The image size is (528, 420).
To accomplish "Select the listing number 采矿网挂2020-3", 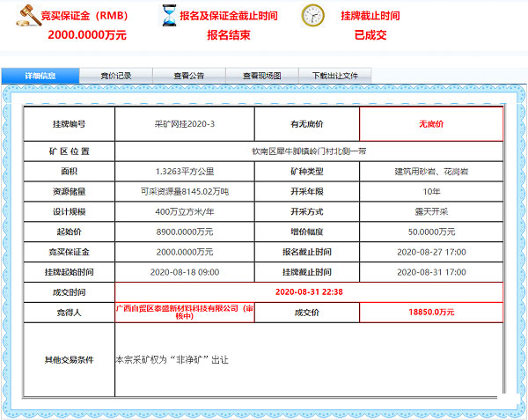I will click(x=185, y=124).
